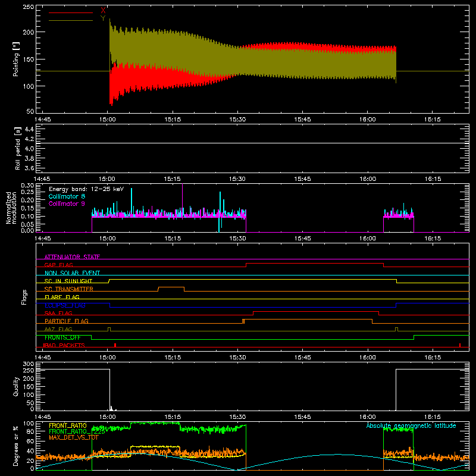476x476 pixels.
Task: Click the bad-packets marker just after 15:00
Action: (x=115, y=345)
